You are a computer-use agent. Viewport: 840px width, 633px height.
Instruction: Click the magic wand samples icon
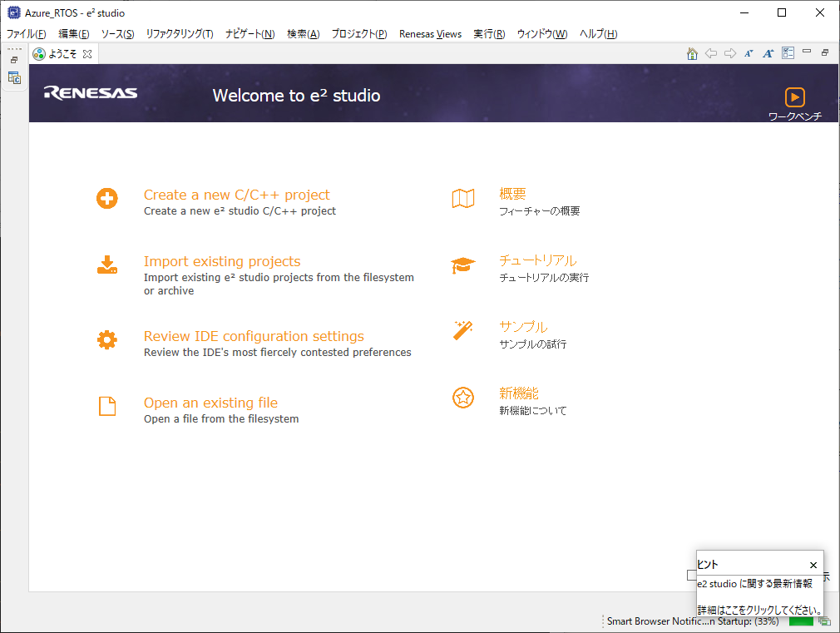tap(463, 330)
